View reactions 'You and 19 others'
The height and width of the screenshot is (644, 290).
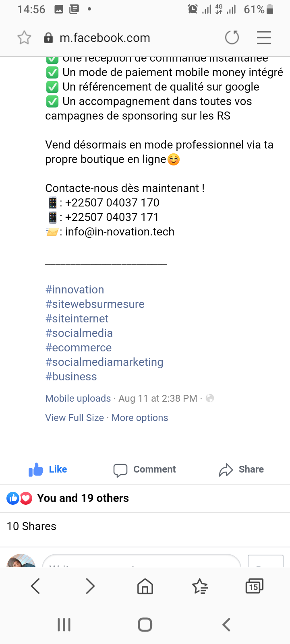tap(83, 498)
